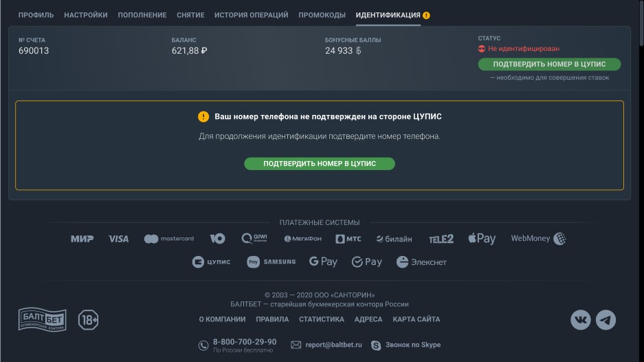Click the WebMoney payment logo

point(538,239)
